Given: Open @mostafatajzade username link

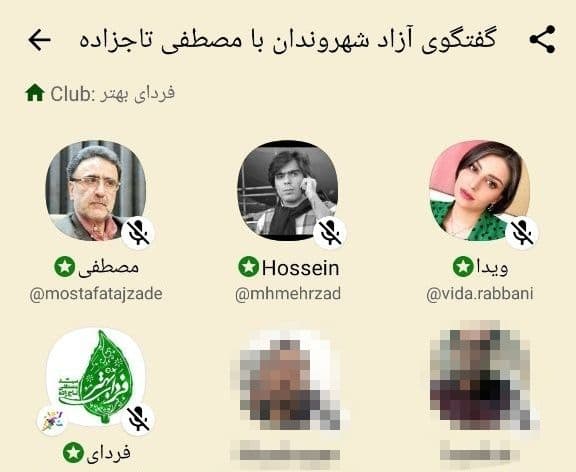Looking at the screenshot, I should click(96, 294).
